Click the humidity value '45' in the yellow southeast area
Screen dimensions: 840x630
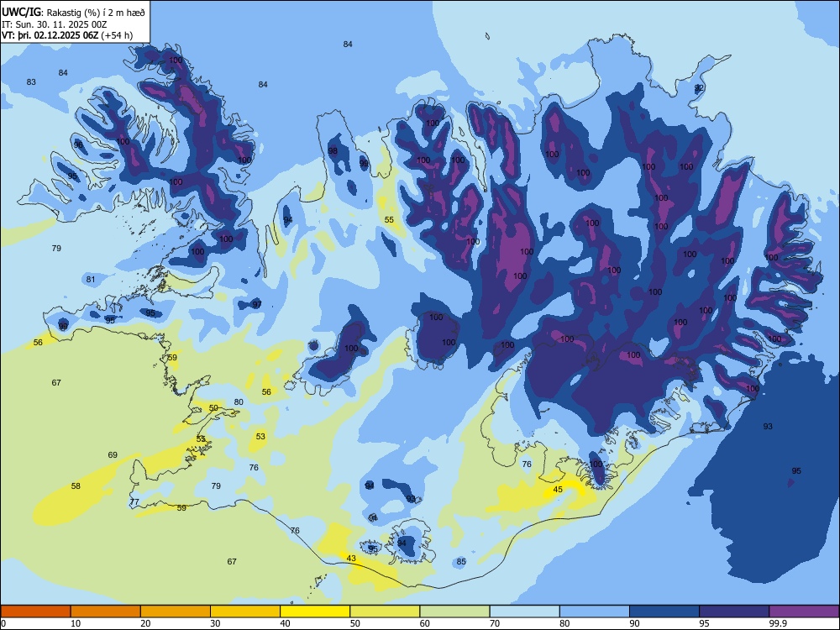[x=558, y=490]
